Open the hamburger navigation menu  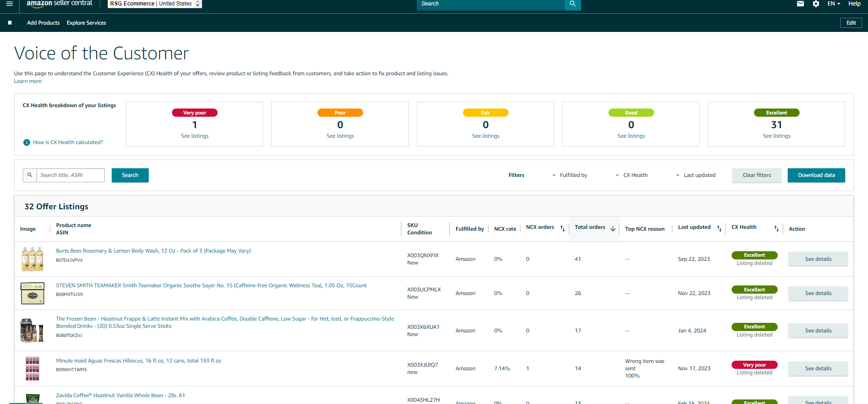point(10,4)
